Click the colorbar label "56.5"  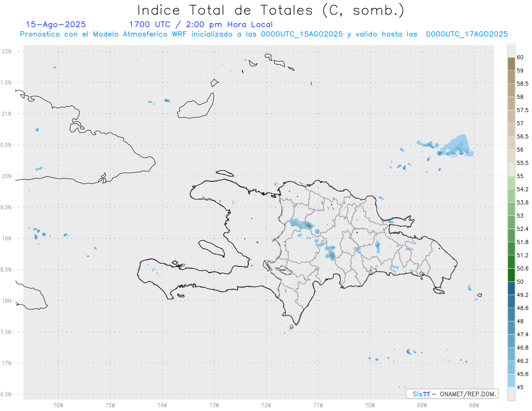tap(522, 137)
